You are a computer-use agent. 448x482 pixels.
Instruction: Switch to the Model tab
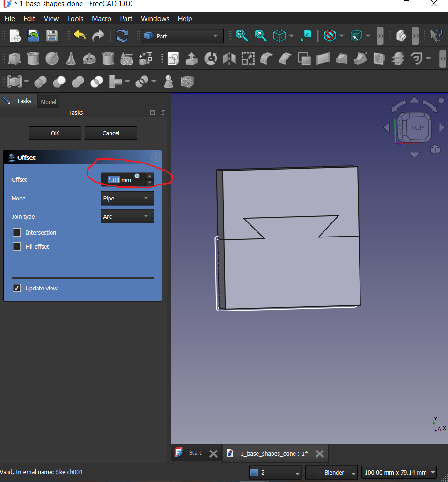coord(48,101)
